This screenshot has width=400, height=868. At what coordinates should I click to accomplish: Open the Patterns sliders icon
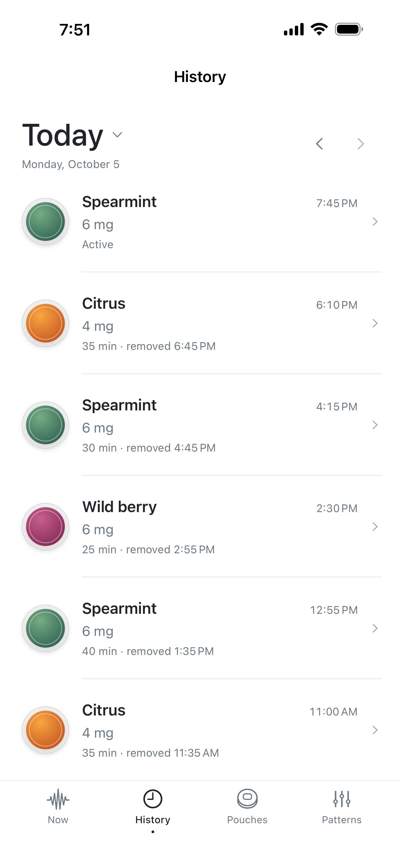coord(342,799)
